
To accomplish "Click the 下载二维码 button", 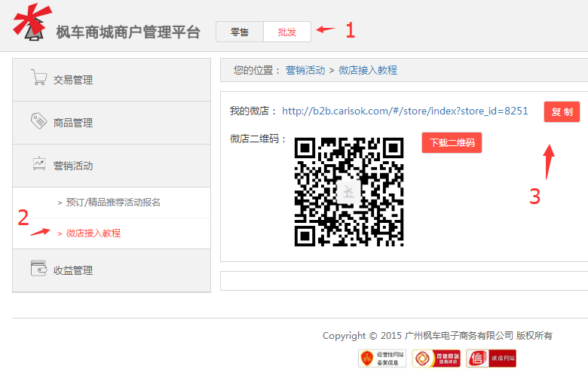I will (x=452, y=143).
